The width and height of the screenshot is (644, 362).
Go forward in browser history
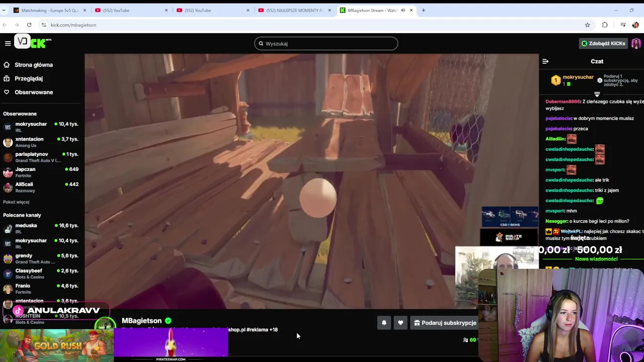(x=17, y=25)
